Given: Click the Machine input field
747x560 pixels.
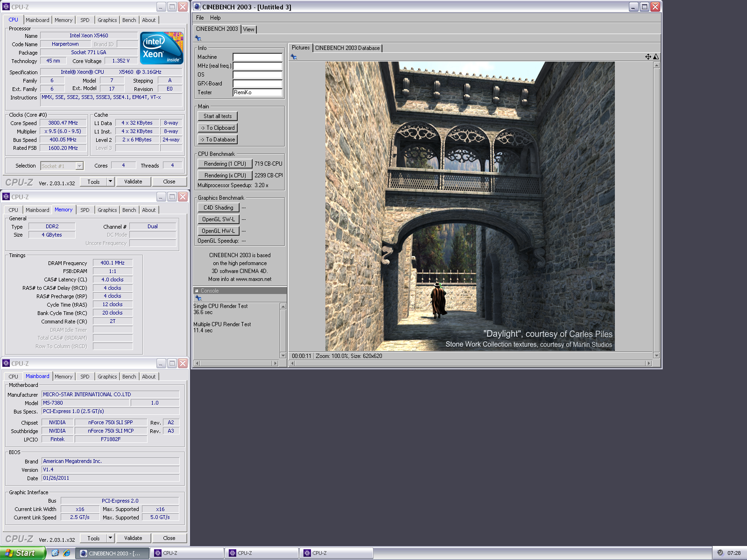Looking at the screenshot, I should [x=257, y=57].
